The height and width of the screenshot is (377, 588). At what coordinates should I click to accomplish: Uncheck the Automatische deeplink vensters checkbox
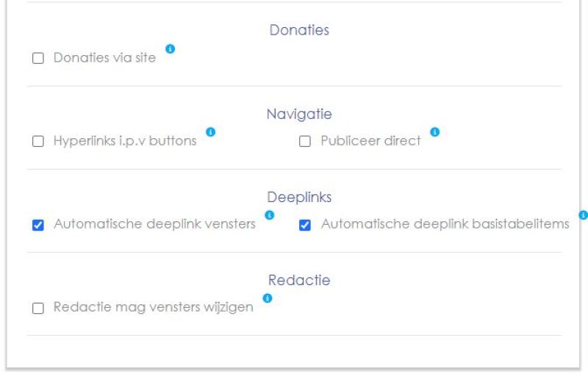pos(38,225)
